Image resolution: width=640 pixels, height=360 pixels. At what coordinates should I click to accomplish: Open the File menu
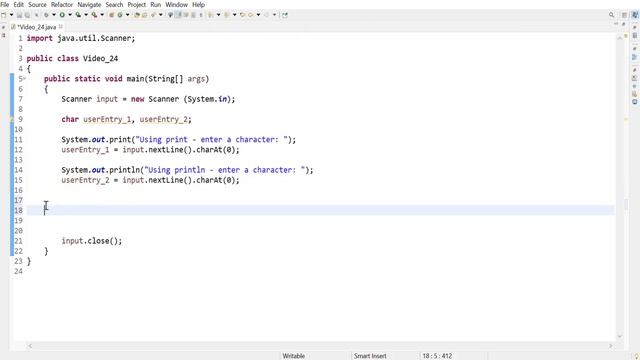4,4
